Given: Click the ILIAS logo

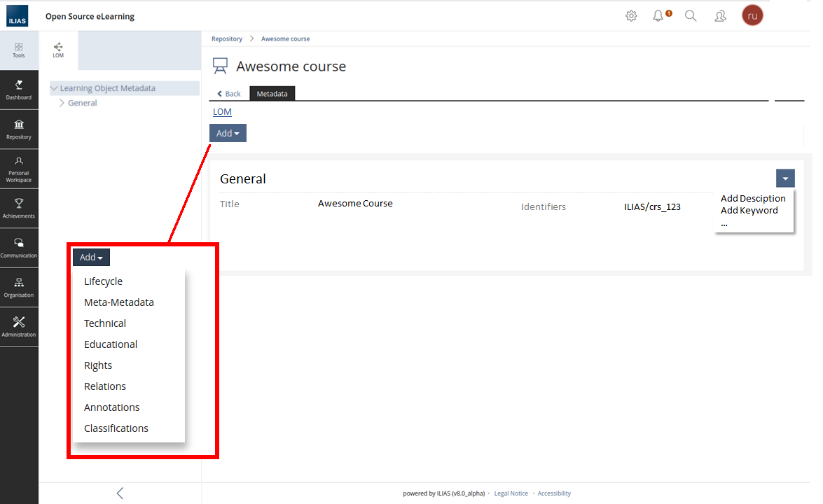Looking at the screenshot, I should point(18,15).
